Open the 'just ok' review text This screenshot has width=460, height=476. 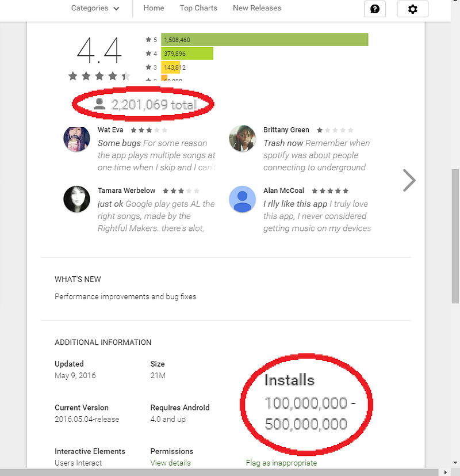click(156, 216)
